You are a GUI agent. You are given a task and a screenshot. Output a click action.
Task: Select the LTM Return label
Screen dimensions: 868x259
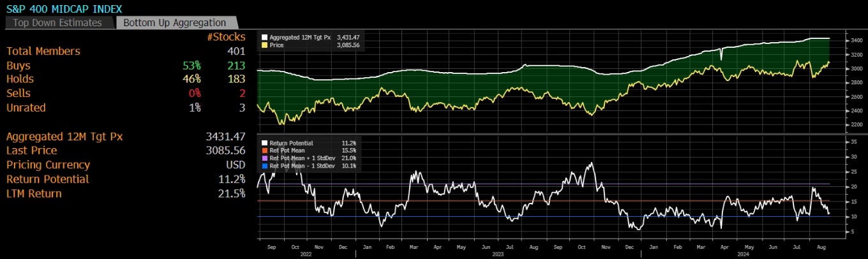[34, 193]
